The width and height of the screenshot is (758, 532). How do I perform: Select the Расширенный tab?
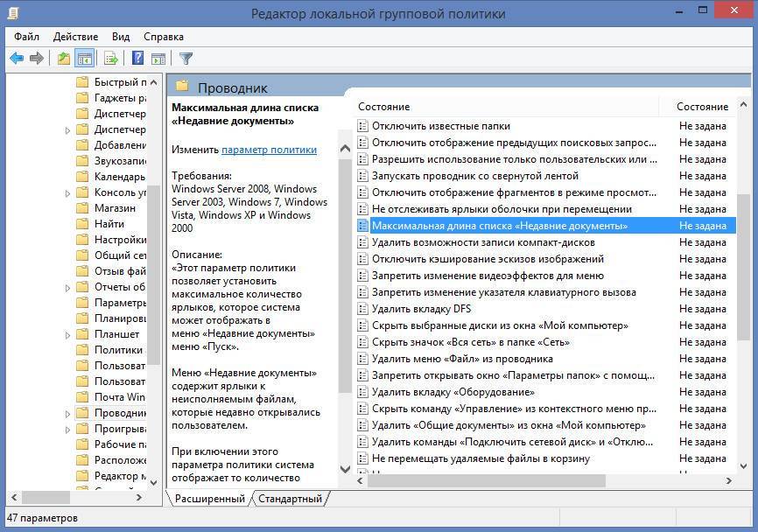(x=209, y=499)
